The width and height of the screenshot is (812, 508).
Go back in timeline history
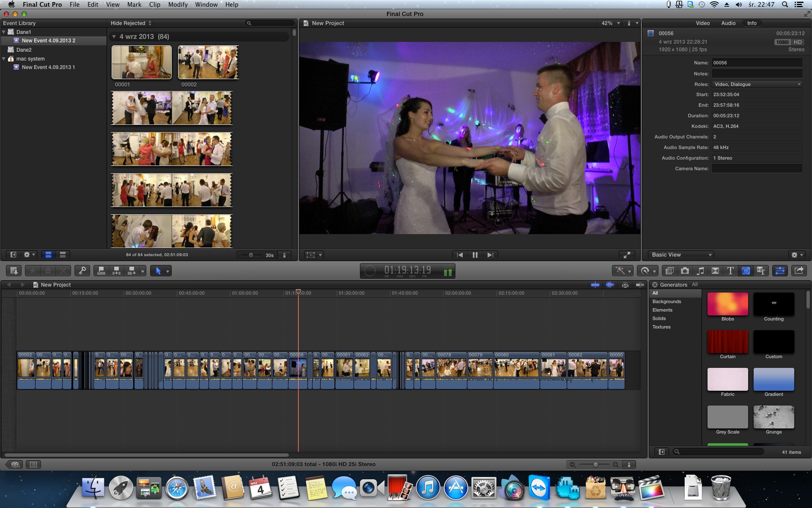point(9,285)
